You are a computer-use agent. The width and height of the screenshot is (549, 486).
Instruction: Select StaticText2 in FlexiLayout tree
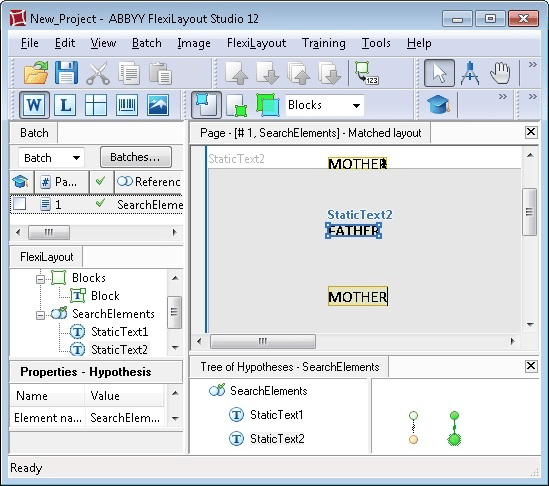[119, 349]
